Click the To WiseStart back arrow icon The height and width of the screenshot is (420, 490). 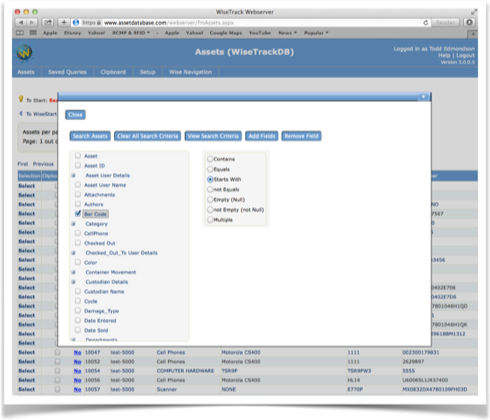(x=21, y=114)
